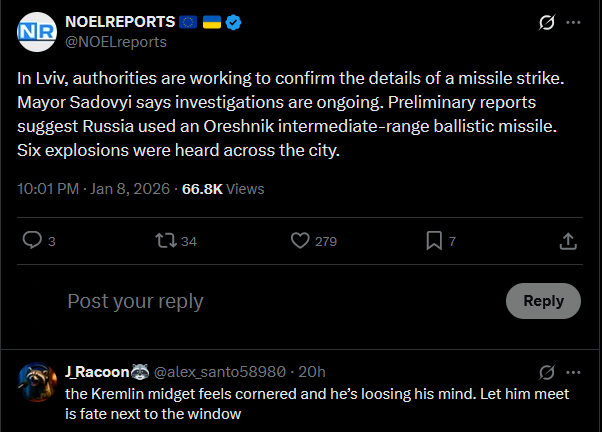
Task: Click the 20h timestamp on the reply
Action: [x=313, y=372]
